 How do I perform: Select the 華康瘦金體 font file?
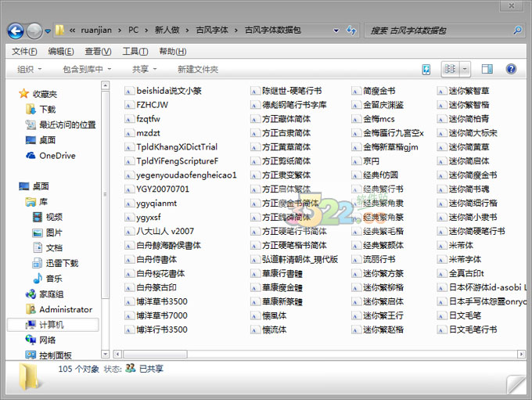276,287
